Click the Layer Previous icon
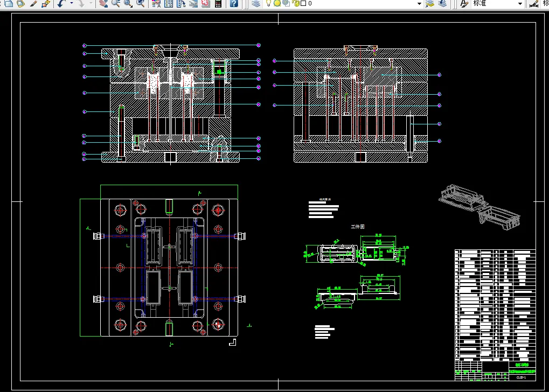 click(442, 3)
